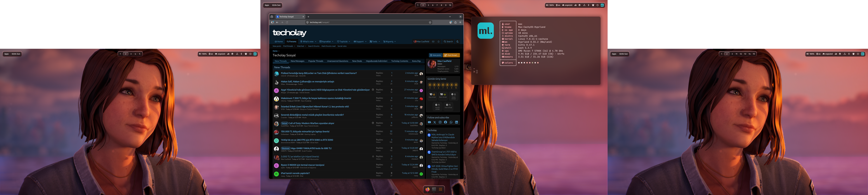Open tracking protection shield in address bar
This screenshot has width=868, height=195.
tap(308, 22)
